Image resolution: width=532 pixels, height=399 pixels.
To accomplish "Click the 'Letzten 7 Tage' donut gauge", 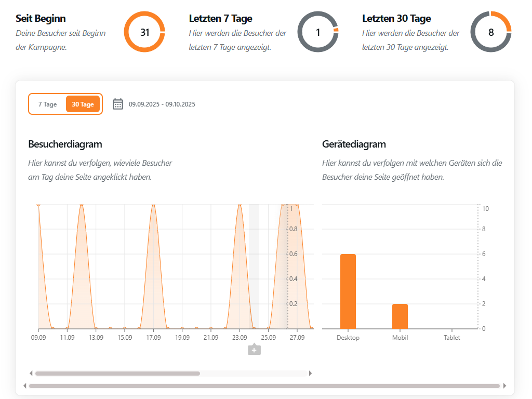I will point(317,32).
